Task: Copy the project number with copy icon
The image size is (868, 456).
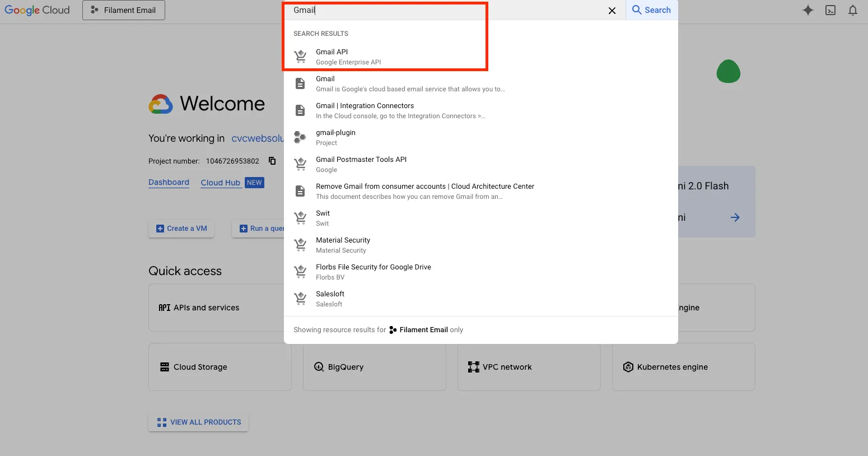Action: (x=272, y=161)
